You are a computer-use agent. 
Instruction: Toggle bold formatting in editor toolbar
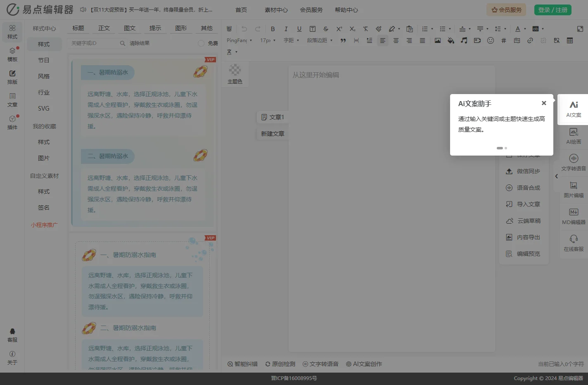273,29
